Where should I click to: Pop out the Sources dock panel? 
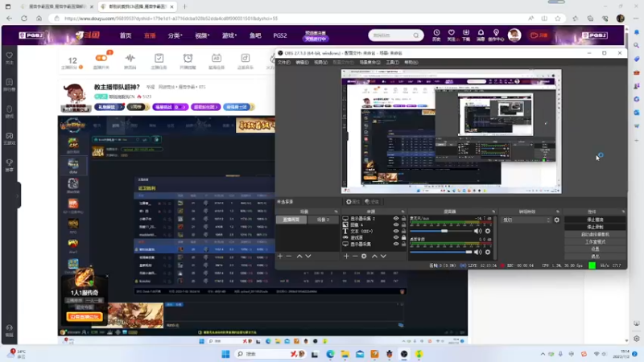coord(403,212)
